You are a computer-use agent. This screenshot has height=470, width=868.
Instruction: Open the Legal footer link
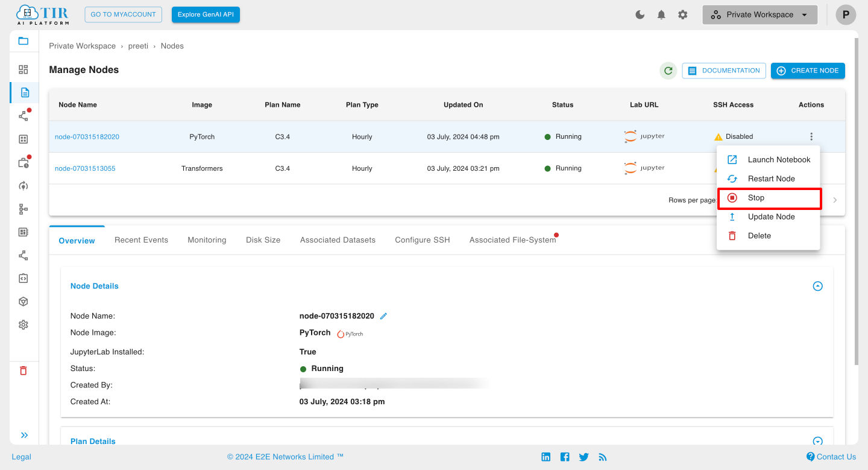tap(21, 457)
